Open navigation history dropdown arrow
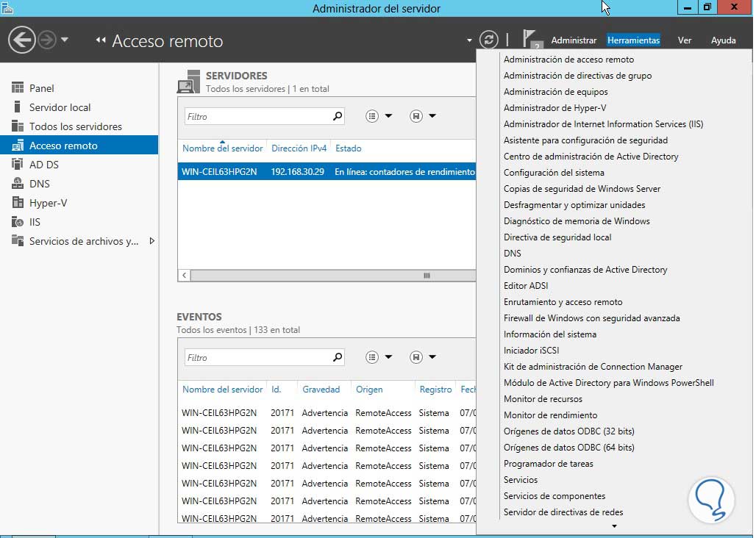Viewport: 756px width, 538px height. 65,40
